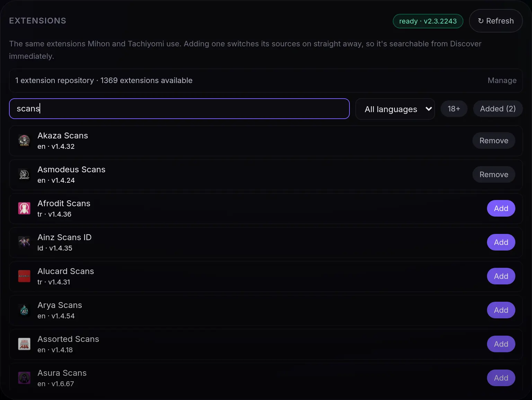The image size is (532, 400).
Task: Add the Asura Scans extension
Action: coord(501,378)
